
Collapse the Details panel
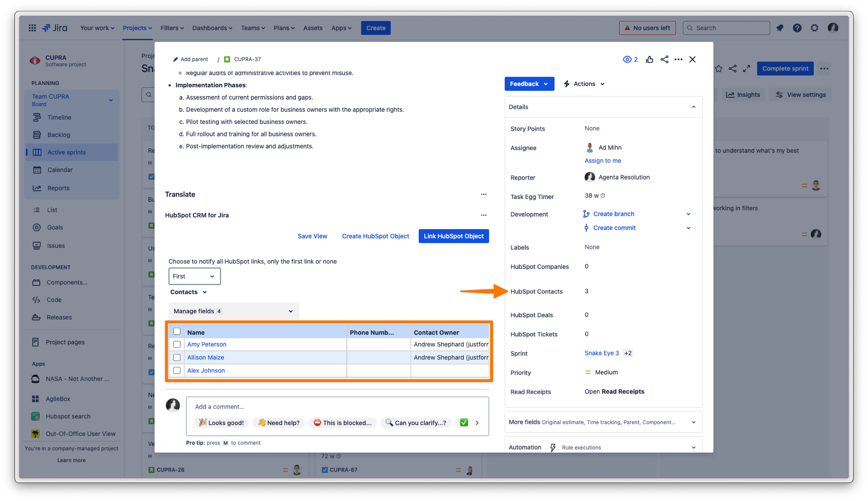pos(693,107)
